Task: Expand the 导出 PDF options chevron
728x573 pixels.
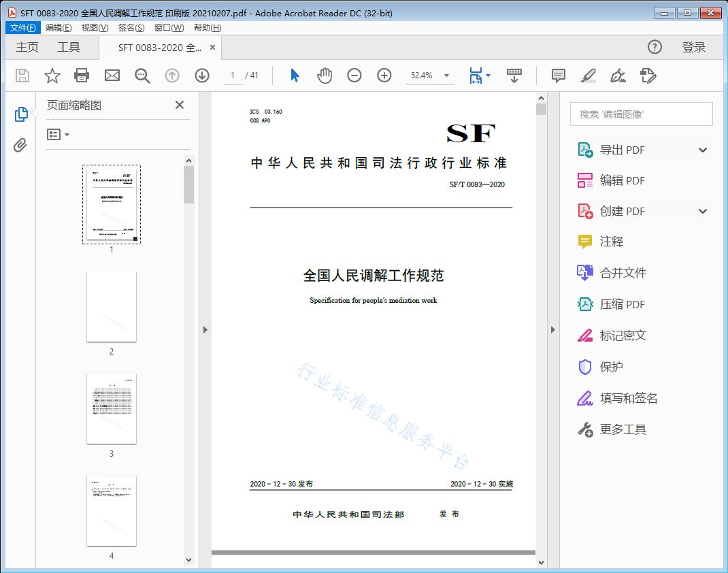Action: [701, 149]
